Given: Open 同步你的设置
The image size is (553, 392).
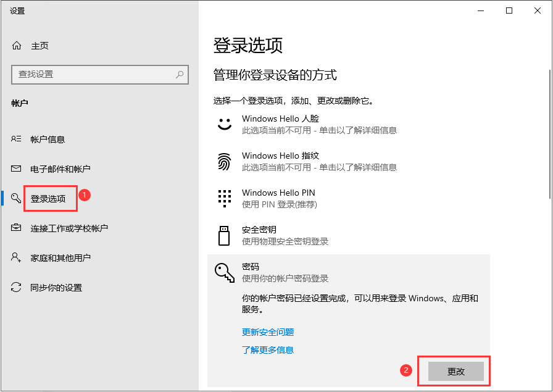Looking at the screenshot, I should coord(56,288).
